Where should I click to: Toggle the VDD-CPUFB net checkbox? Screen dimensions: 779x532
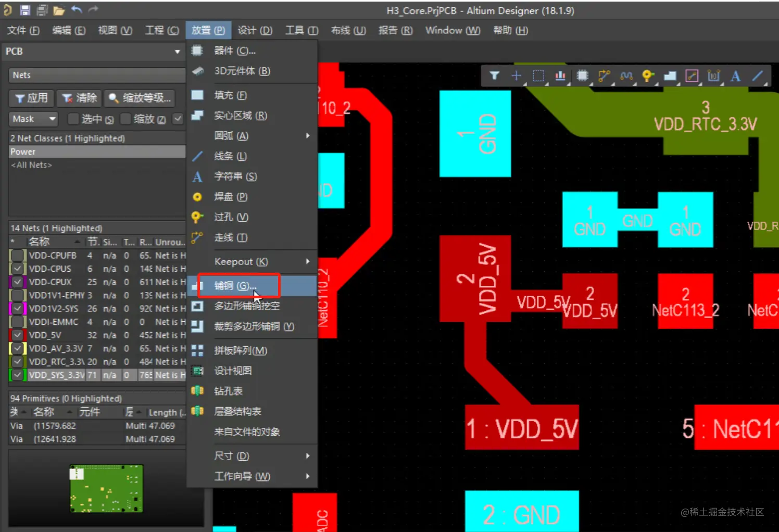click(18, 256)
